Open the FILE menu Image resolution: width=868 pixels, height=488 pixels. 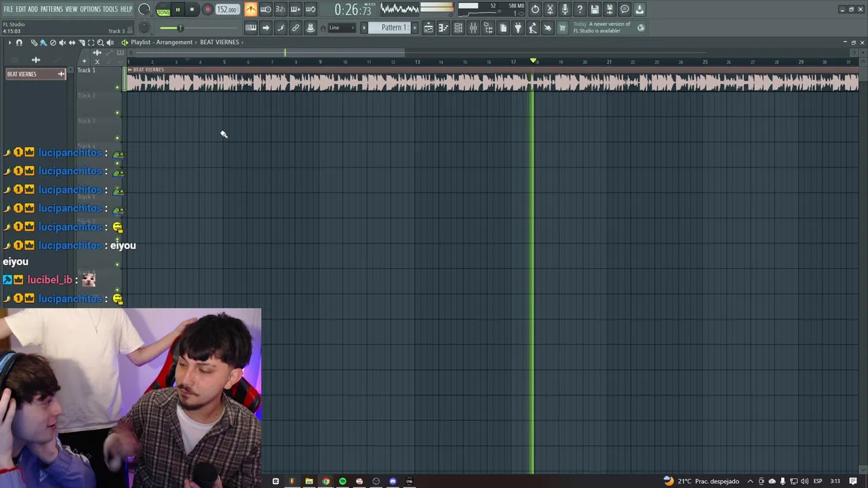point(8,9)
